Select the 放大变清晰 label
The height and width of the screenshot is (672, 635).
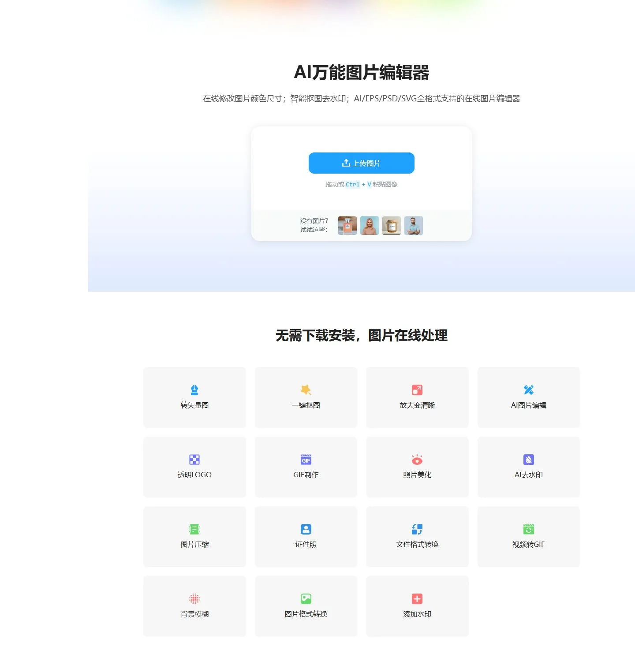[417, 405]
